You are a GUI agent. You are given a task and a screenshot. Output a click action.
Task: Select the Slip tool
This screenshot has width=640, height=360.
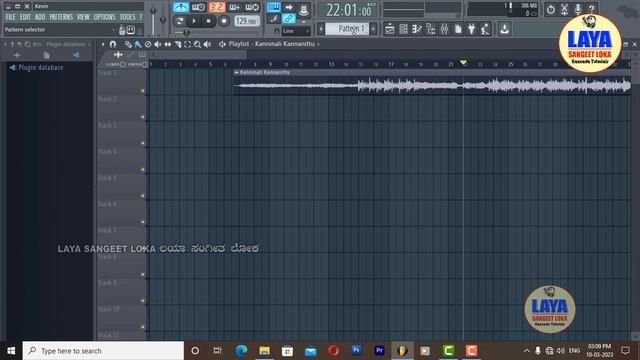point(168,44)
